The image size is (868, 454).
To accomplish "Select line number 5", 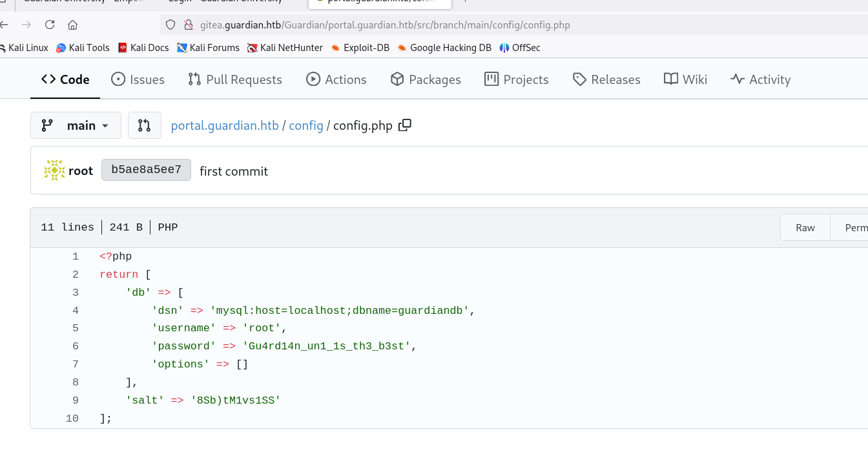I will point(76,328).
